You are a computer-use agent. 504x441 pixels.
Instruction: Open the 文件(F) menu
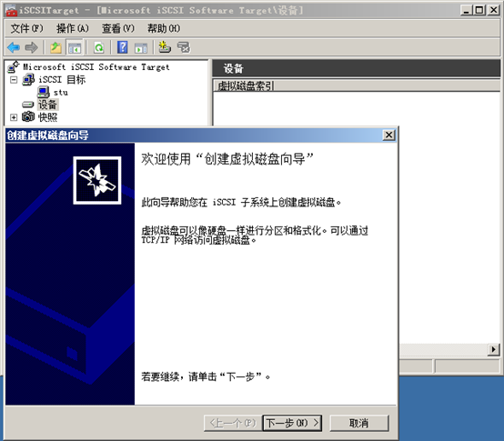click(26, 28)
